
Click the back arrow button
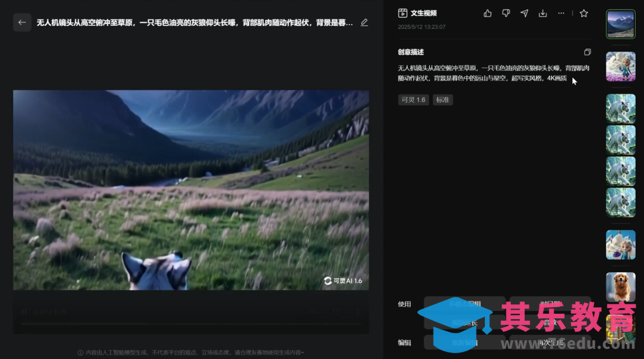22,22
